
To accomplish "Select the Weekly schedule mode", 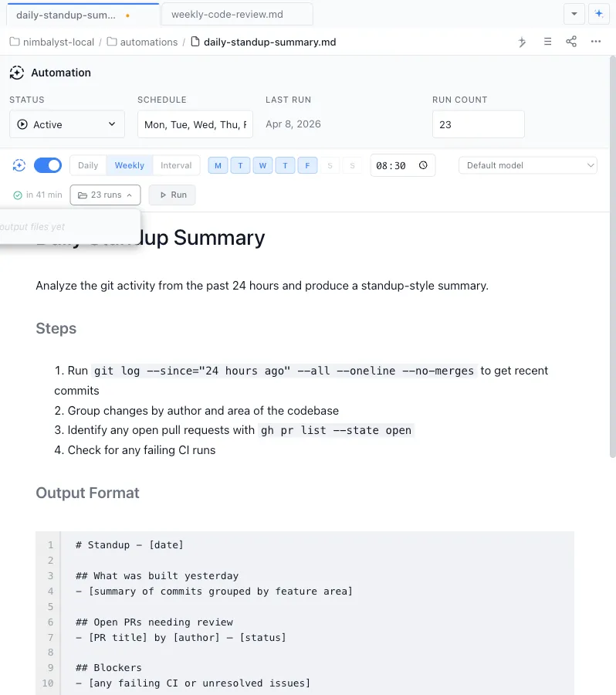I will tap(130, 165).
